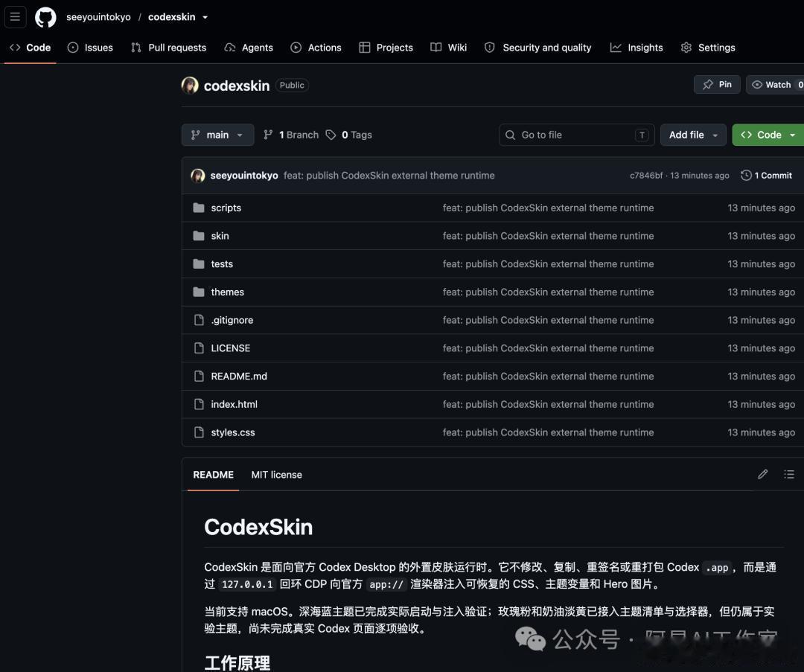
Task: Open the green Code dropdown button
Action: [x=768, y=135]
